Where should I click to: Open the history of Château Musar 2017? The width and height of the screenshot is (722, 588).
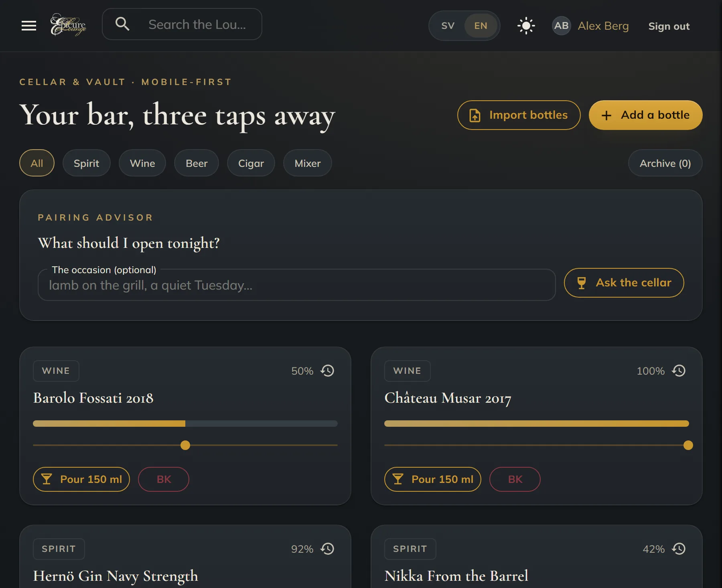pyautogui.click(x=679, y=371)
